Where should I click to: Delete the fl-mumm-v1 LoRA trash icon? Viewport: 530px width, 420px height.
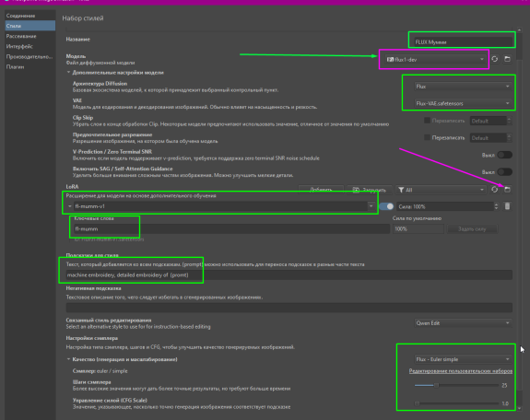pyautogui.click(x=507, y=206)
